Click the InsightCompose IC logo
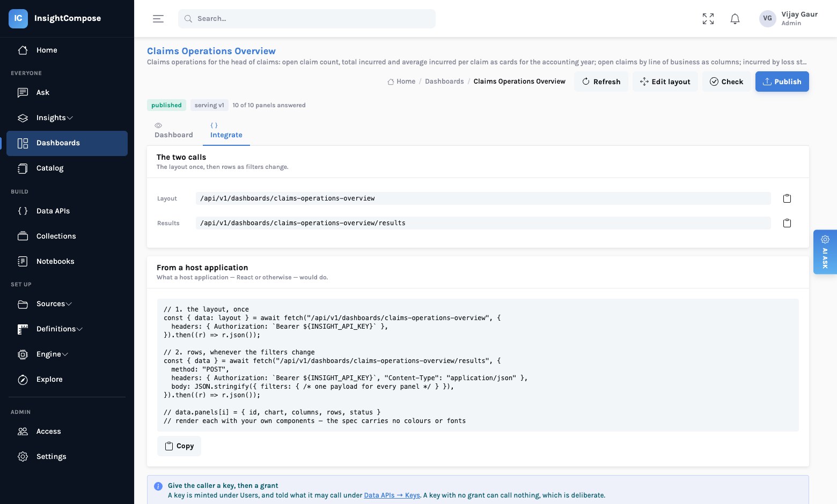 pyautogui.click(x=18, y=18)
